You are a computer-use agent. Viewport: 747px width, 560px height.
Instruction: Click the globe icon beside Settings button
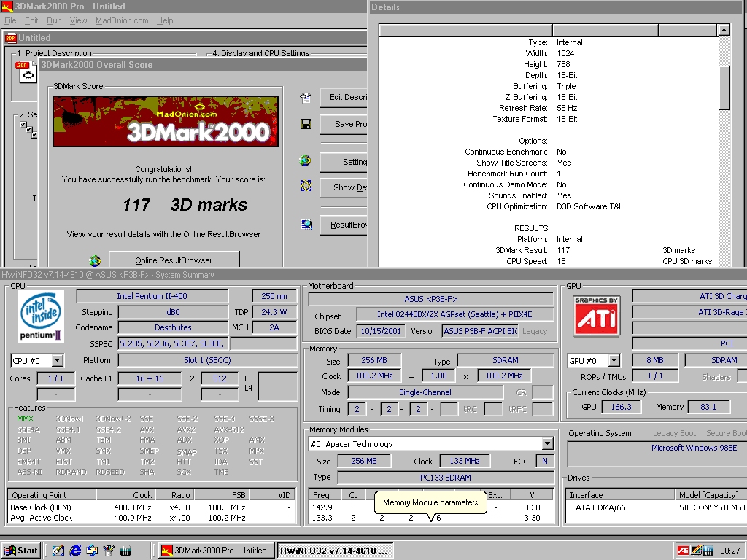(x=306, y=160)
